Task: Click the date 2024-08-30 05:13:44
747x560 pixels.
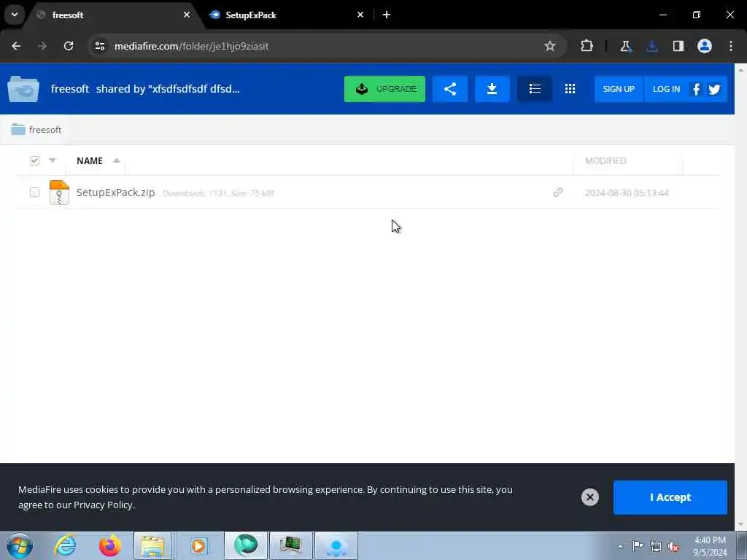Action: pyautogui.click(x=627, y=192)
